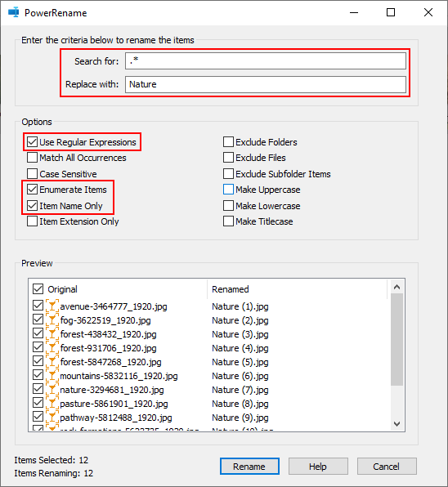Click file icon beside avenue-3464777_1920.jpg
The height and width of the screenshot is (487, 448).
[x=52, y=306]
